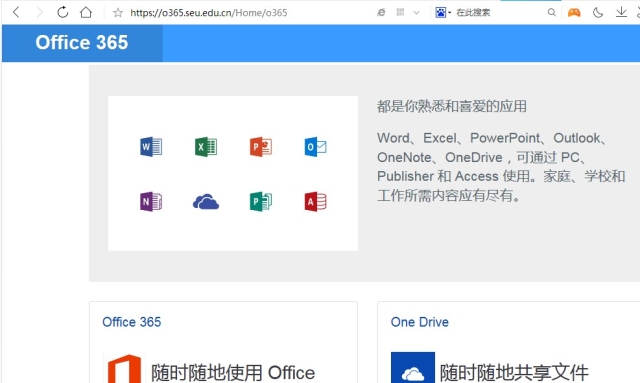This screenshot has height=383, width=640.
Task: Click the orange Office logo in Office 365 card
Action: click(124, 368)
